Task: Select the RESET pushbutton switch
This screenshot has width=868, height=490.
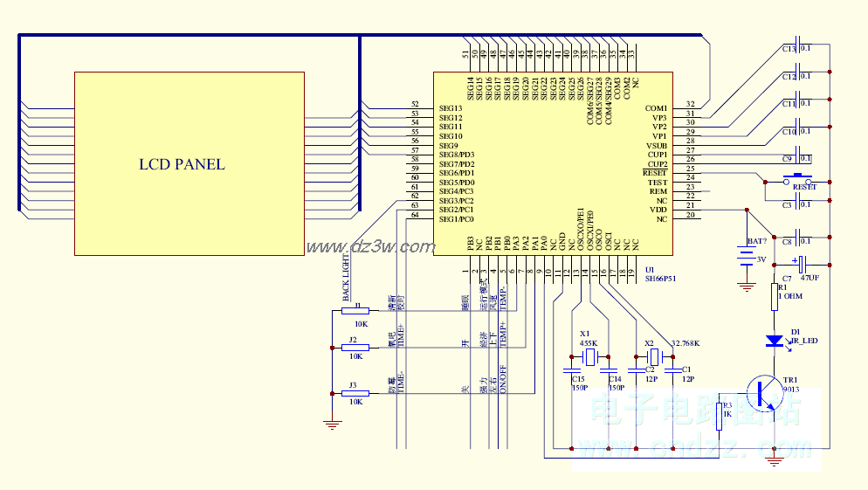Action: click(x=795, y=181)
